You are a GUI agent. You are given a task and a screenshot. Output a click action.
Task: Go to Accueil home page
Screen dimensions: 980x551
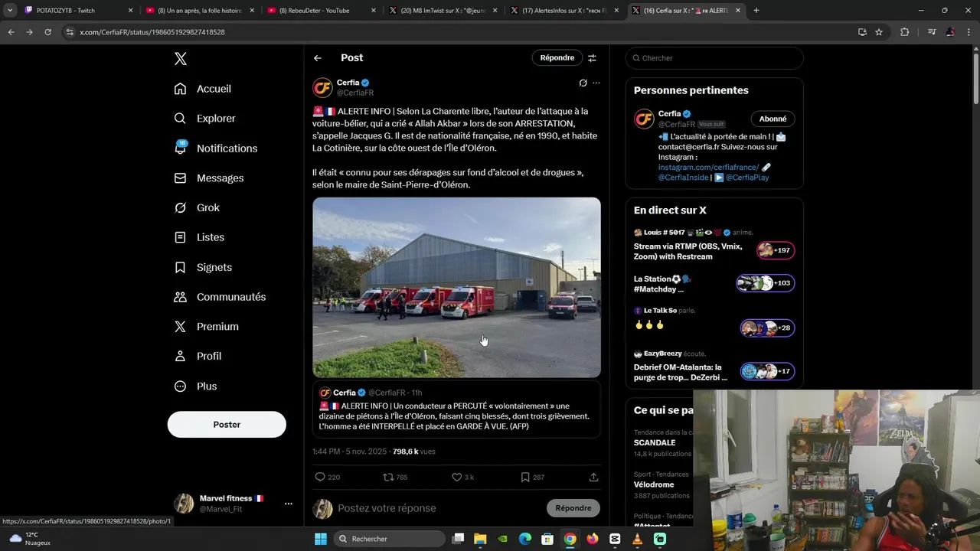coord(202,89)
